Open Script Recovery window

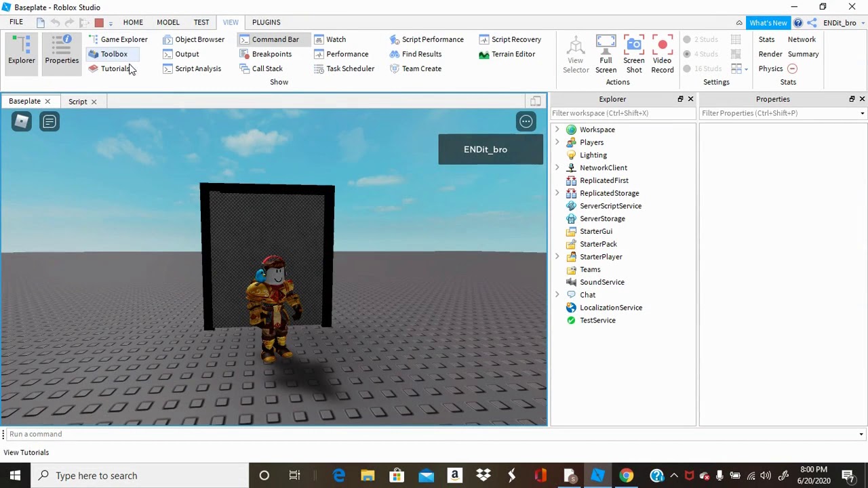coord(510,39)
